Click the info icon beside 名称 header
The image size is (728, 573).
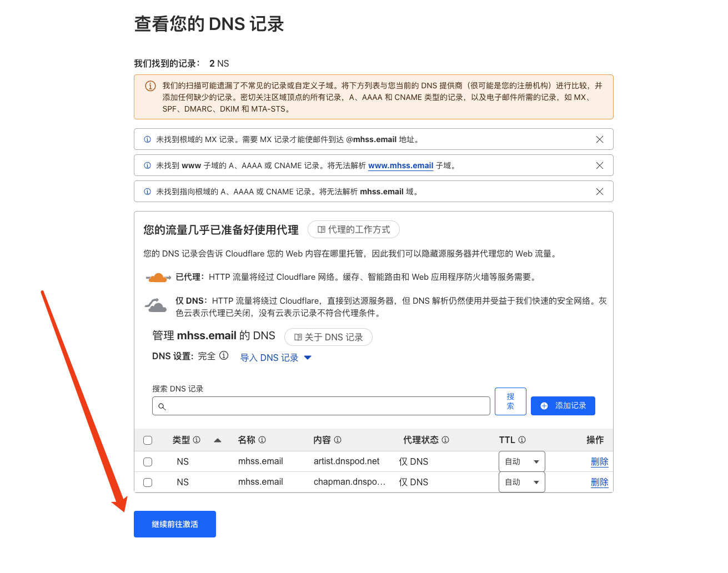(262, 440)
